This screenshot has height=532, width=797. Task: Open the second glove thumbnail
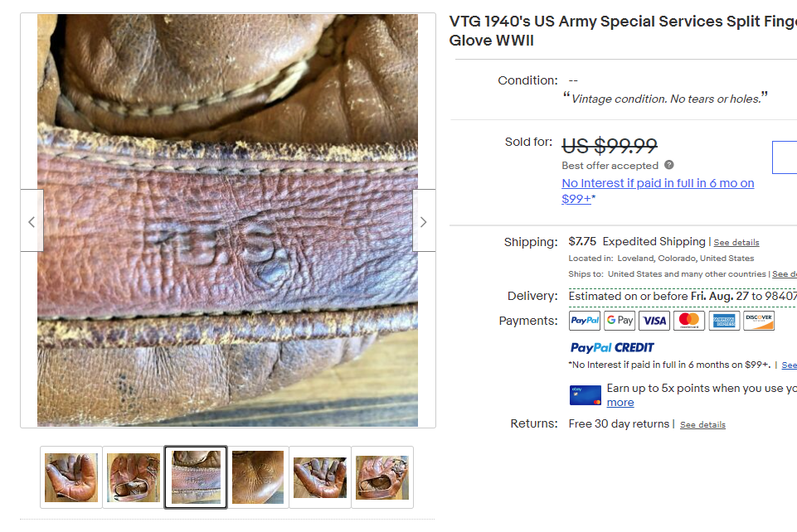pyautogui.click(x=134, y=477)
